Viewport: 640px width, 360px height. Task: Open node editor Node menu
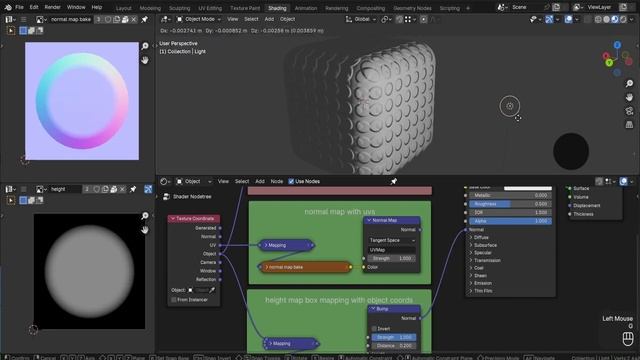277,181
